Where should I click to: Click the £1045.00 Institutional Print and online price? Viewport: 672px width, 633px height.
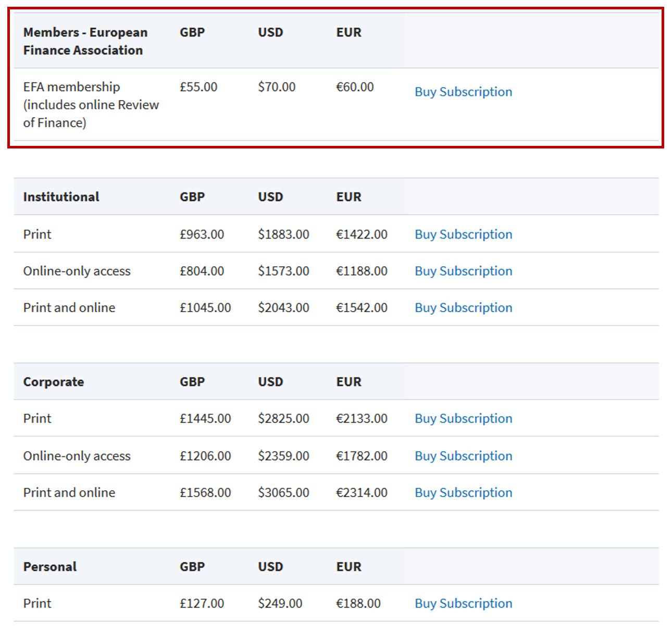coord(205,308)
